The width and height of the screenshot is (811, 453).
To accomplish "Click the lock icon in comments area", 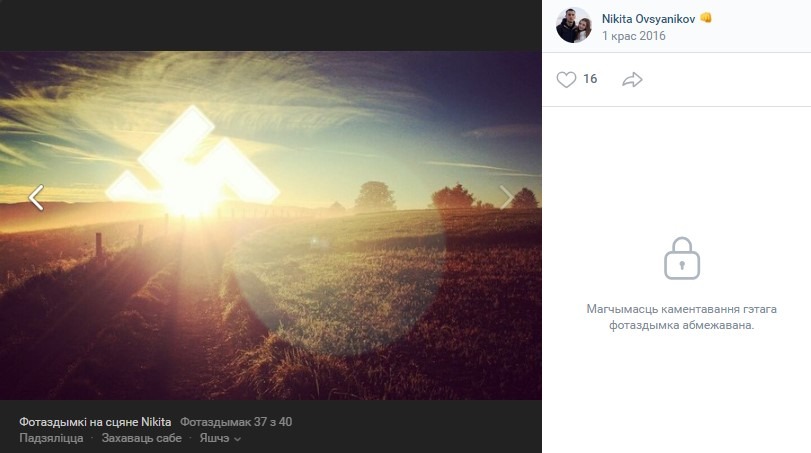I will pyautogui.click(x=682, y=258).
